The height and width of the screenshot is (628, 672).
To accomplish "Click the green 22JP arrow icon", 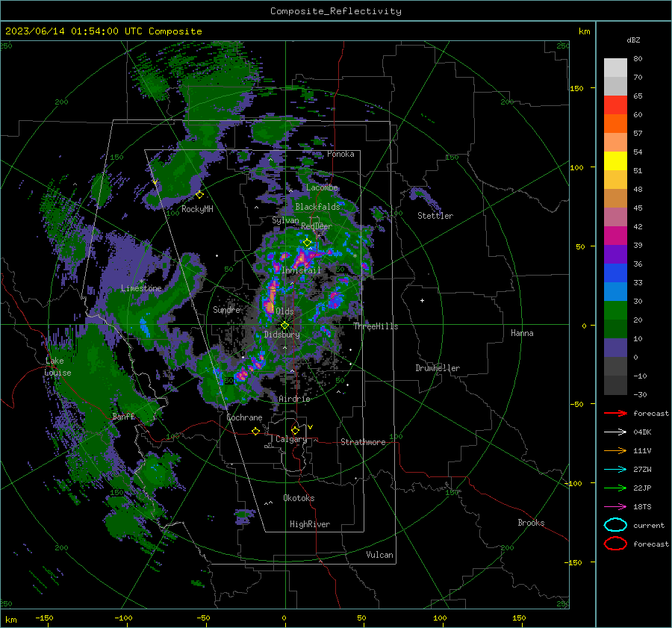I will 615,488.
